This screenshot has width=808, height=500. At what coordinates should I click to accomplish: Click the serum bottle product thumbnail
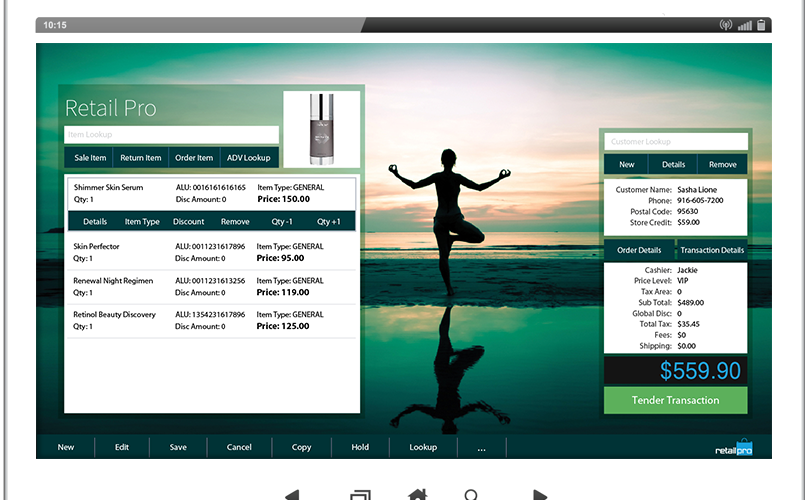[322, 129]
